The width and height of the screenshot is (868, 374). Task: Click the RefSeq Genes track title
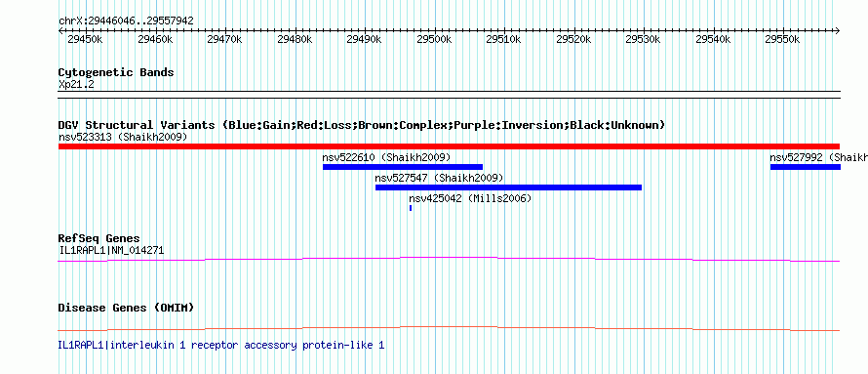(x=99, y=239)
